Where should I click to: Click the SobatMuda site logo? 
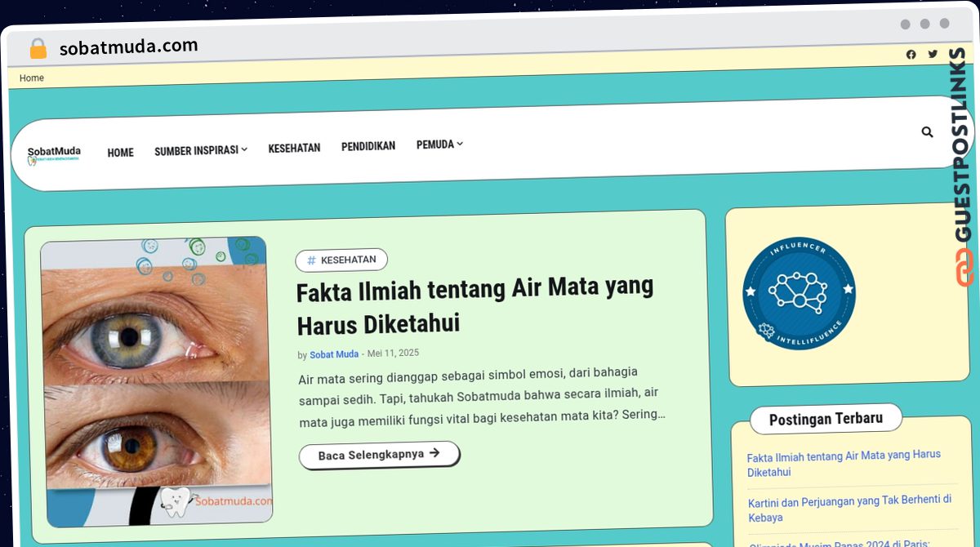tap(54, 154)
